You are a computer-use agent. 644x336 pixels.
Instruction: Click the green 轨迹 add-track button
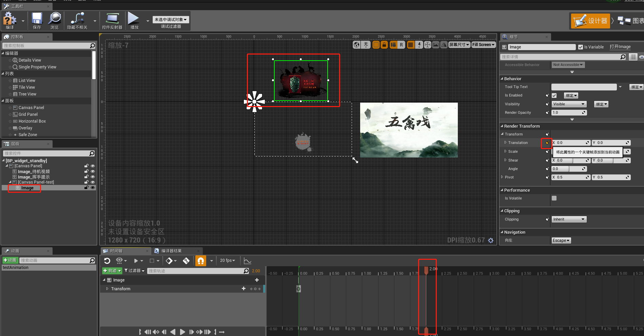click(112, 271)
